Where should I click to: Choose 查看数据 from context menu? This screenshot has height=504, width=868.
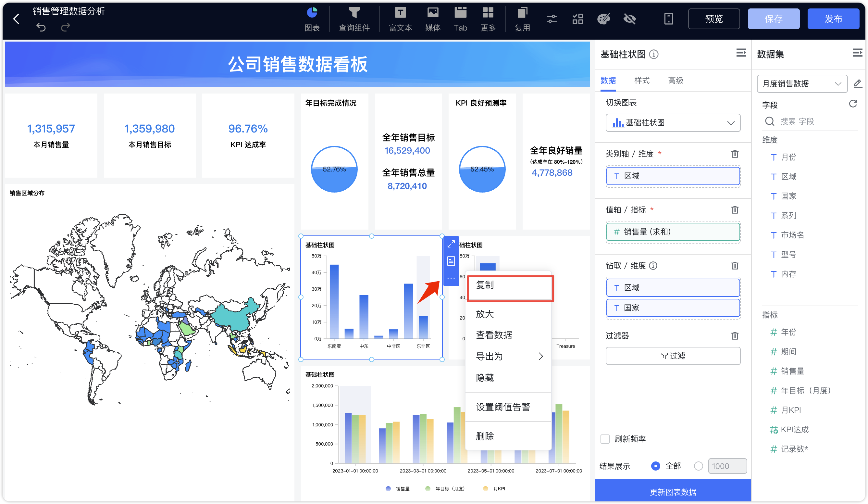[508, 335]
